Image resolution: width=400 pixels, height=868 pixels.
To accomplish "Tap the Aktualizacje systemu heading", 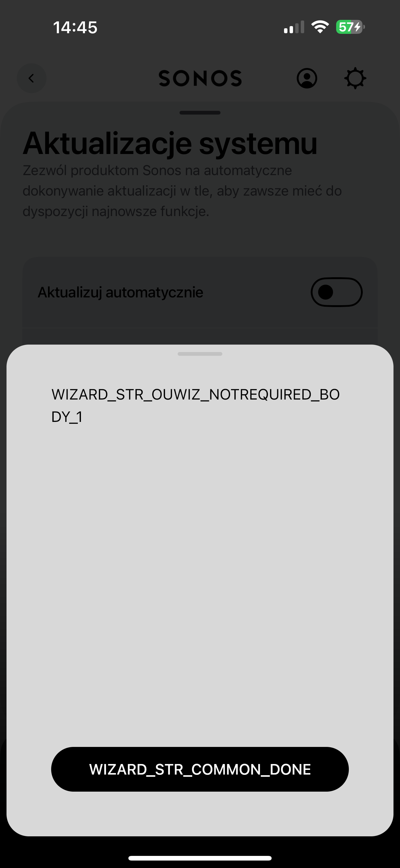I will coord(170,143).
